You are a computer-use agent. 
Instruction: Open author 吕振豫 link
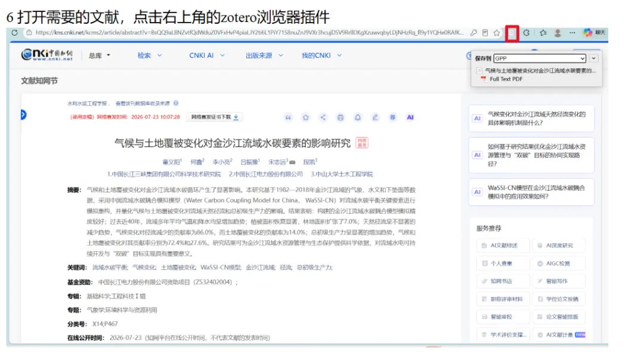point(249,162)
